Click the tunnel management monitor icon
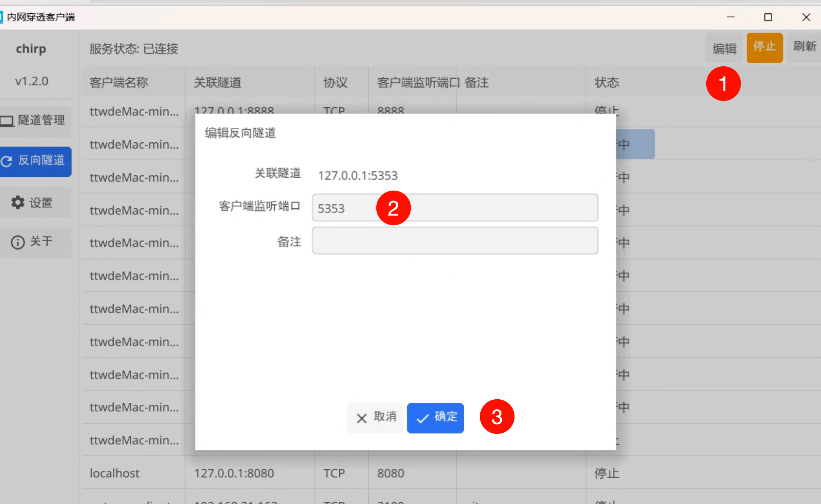The image size is (821, 504). point(7,121)
